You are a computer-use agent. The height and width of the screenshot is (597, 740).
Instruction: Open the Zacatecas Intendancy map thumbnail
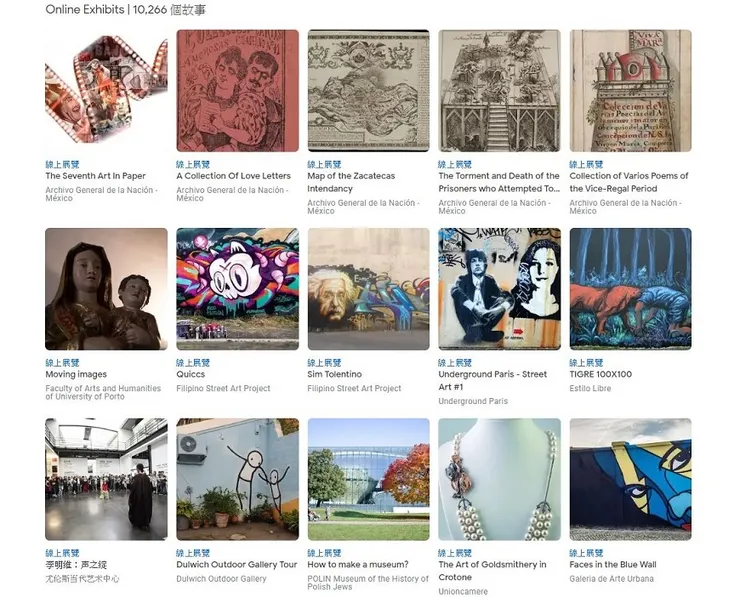[369, 91]
